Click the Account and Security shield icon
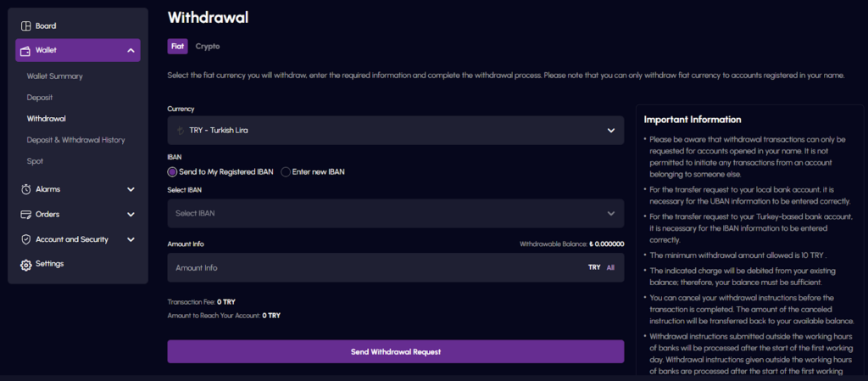Image resolution: width=868 pixels, height=381 pixels. tap(25, 240)
